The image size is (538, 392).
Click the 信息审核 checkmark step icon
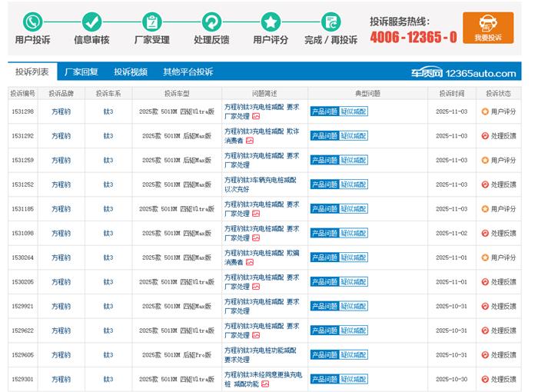[x=91, y=22]
